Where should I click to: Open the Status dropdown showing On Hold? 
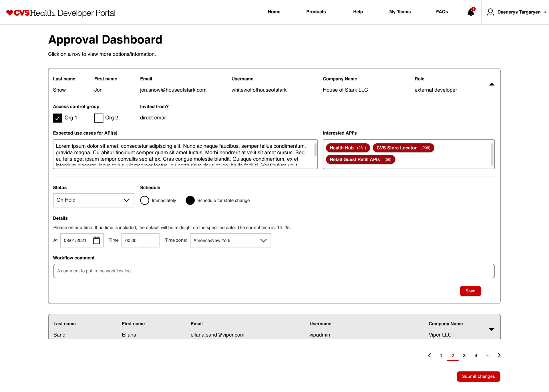[x=94, y=200]
